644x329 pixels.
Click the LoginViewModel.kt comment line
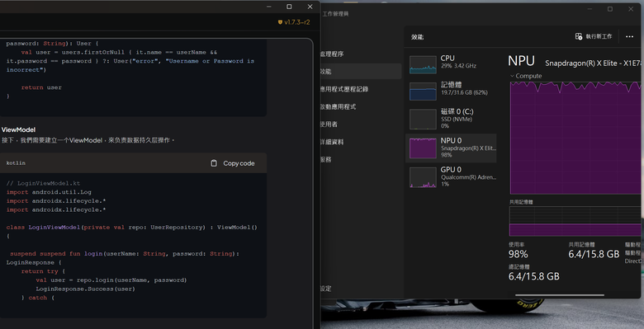[43, 183]
